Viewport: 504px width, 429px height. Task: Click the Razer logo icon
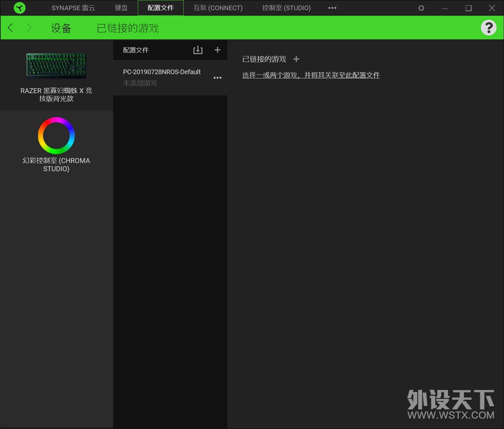click(20, 8)
